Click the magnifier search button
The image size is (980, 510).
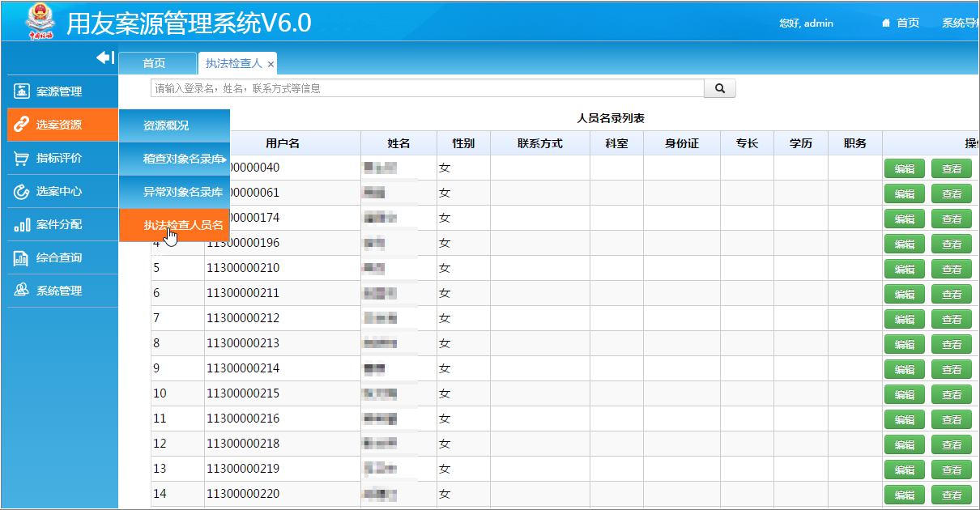coord(720,88)
